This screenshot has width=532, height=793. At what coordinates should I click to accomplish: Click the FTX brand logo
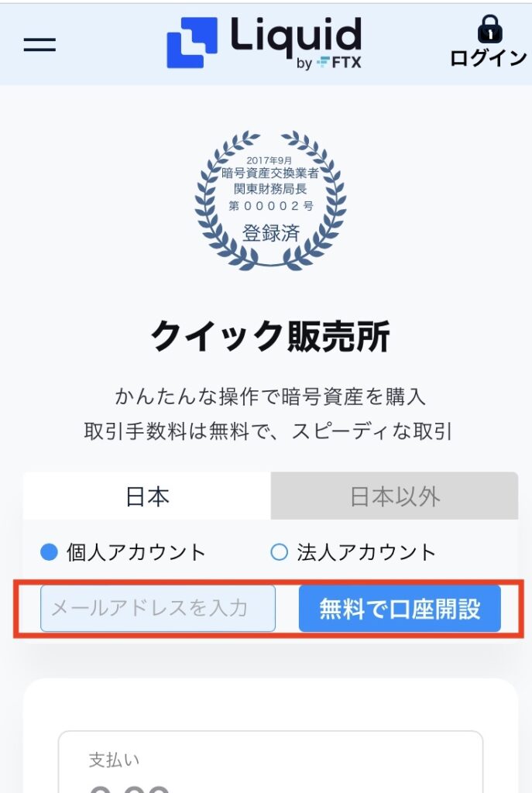[x=339, y=63]
